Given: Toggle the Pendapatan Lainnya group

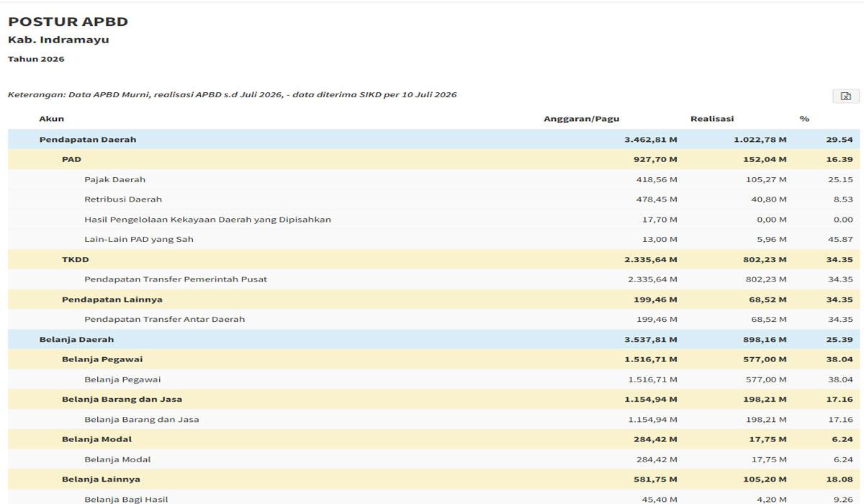Looking at the screenshot, I should 434,300.
